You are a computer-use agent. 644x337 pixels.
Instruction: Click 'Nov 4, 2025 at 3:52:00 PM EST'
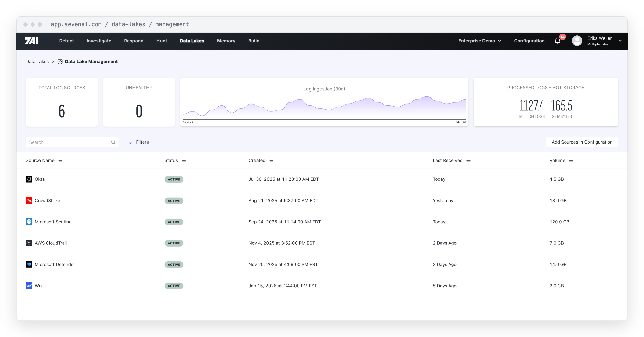(x=282, y=243)
